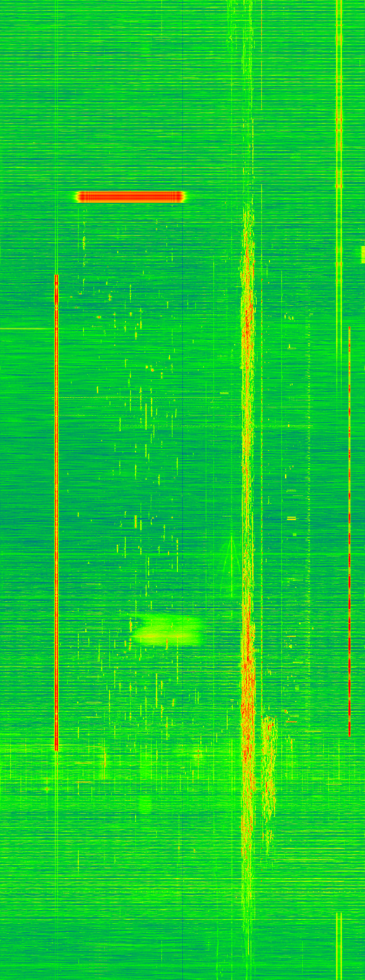The image size is (365, 980).
Task: Click the thin green line above the left red line
Action: click(56, 152)
